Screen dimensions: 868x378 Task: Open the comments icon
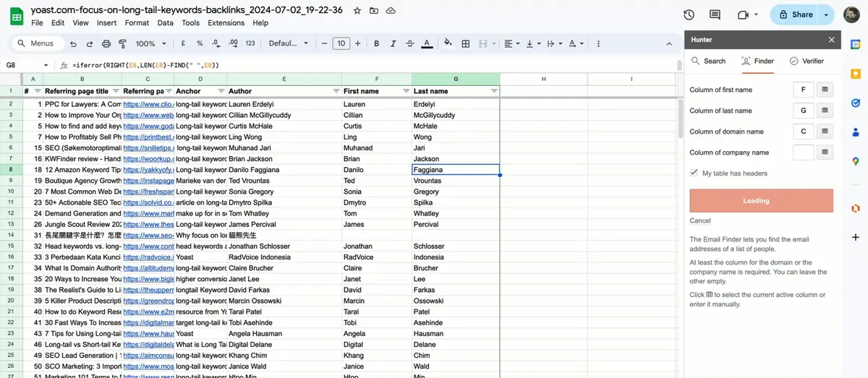tap(715, 14)
